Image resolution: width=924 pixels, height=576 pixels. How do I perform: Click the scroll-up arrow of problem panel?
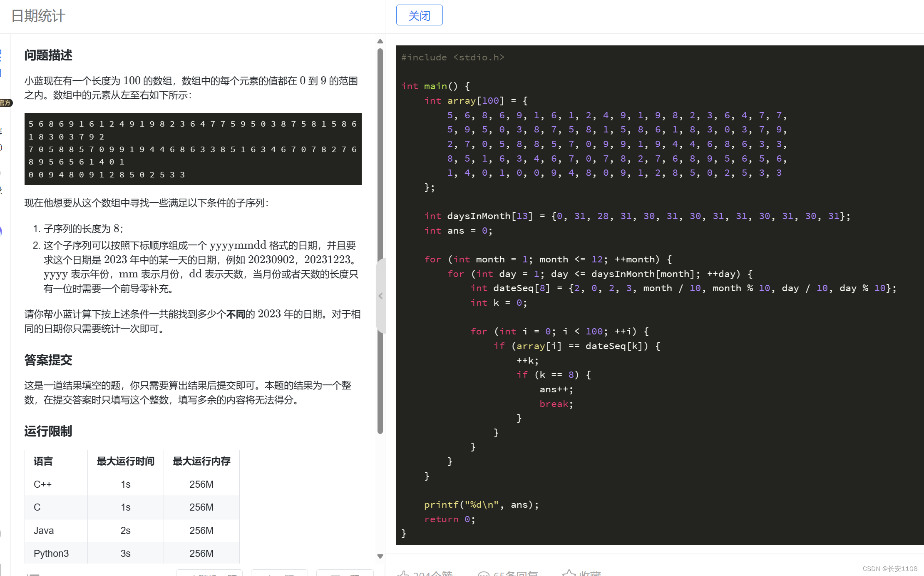pos(380,41)
